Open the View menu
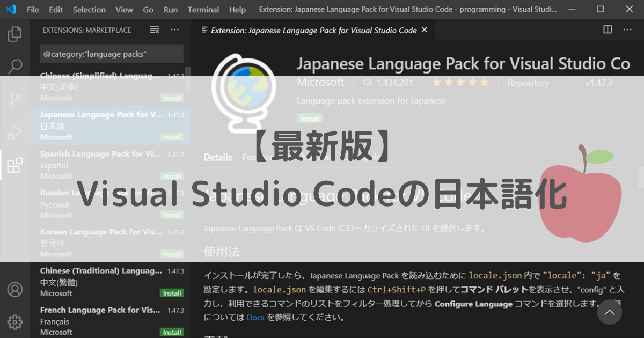This screenshot has width=644, height=338. [124, 10]
